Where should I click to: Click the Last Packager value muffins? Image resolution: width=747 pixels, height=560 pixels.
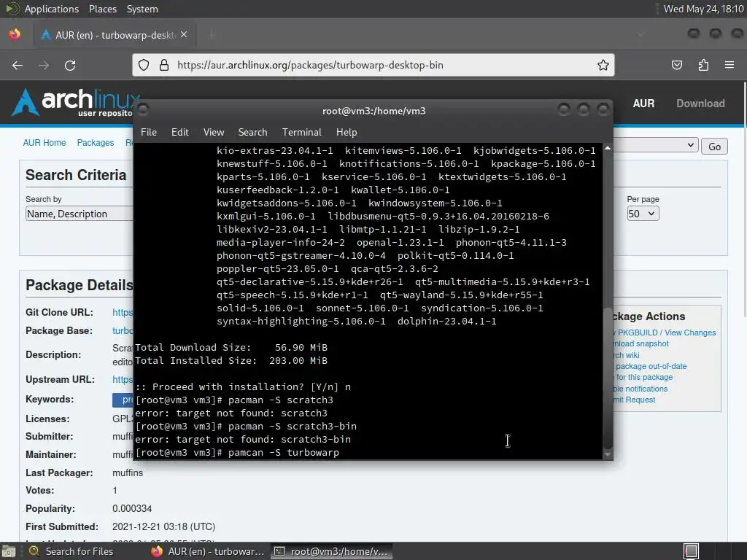pos(128,472)
